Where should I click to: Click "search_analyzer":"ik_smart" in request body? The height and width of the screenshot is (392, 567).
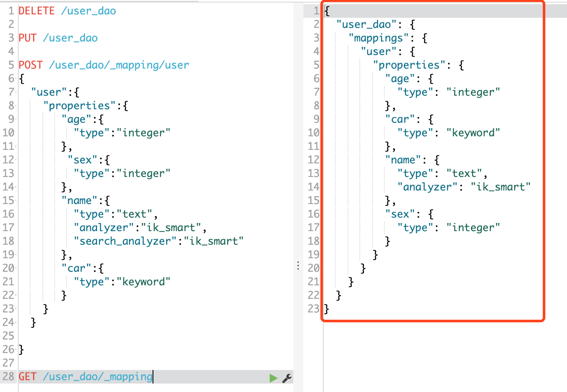[158, 241]
